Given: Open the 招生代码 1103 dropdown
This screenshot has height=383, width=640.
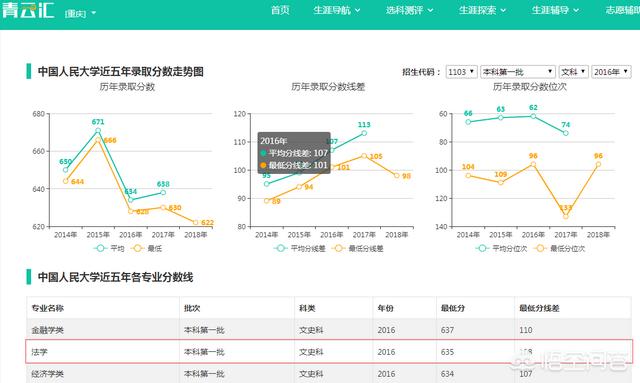Looking at the screenshot, I should click(461, 72).
